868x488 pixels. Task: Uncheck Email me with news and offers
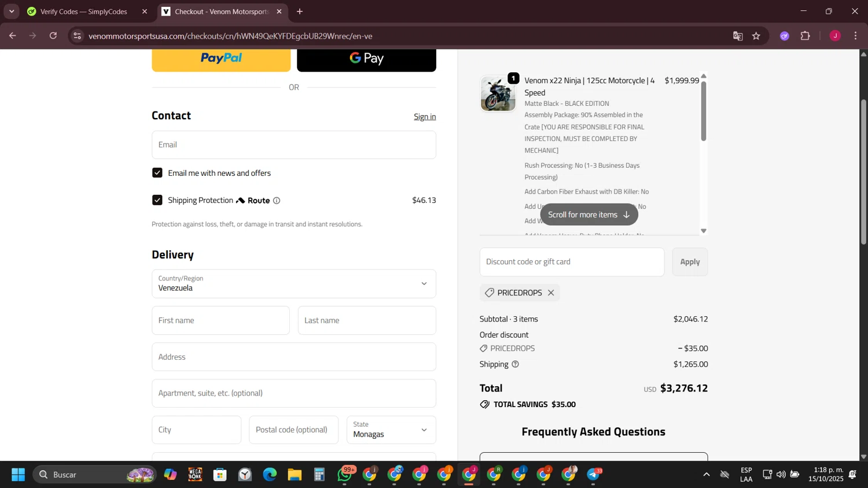(157, 173)
